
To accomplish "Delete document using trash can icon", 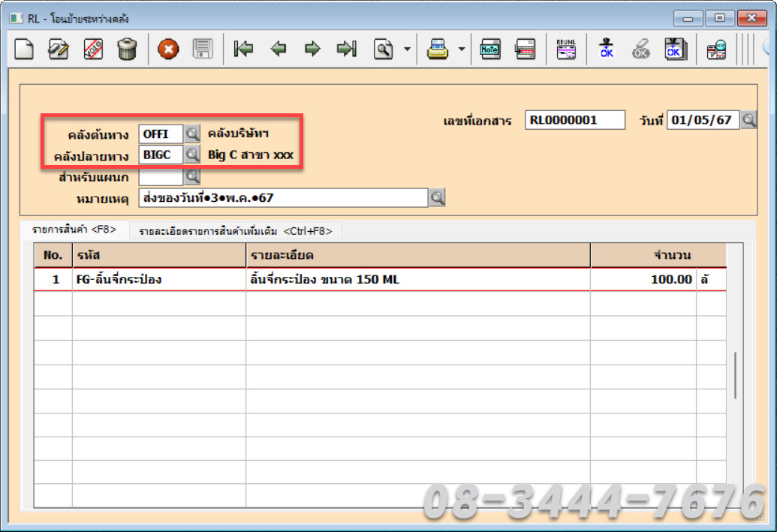I will 127,49.
